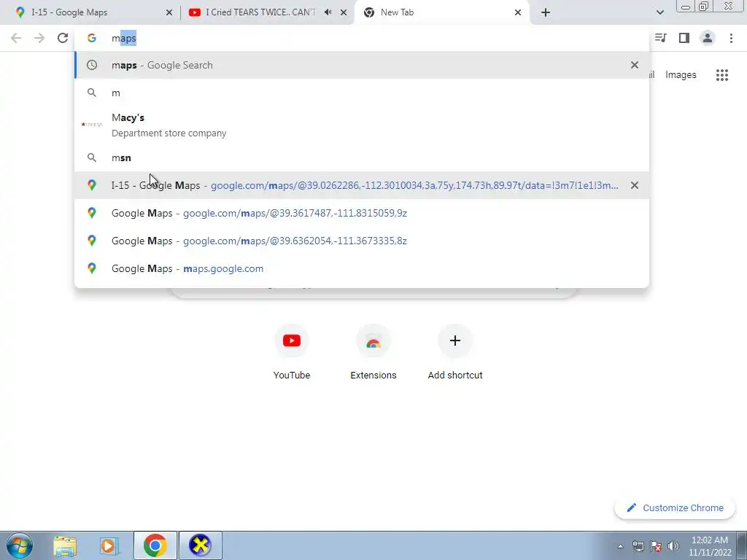Screen dimensions: 747x560
Task: Click the yellow X taskbar application
Action: [200, 545]
